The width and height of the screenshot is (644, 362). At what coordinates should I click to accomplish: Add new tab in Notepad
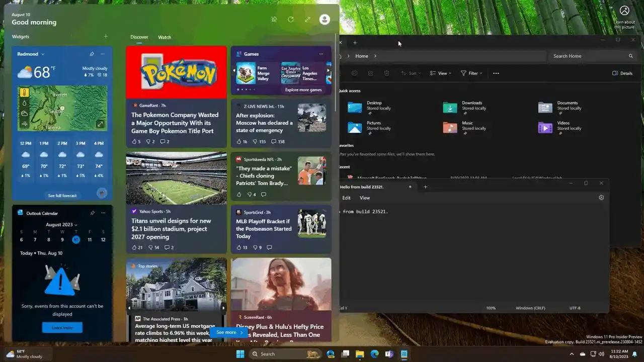click(x=425, y=187)
